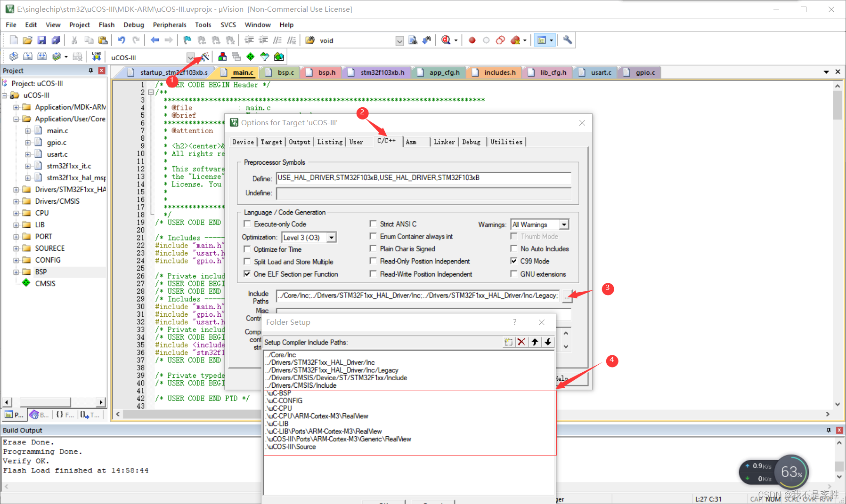Check Enum Container always int
This screenshot has height=504, width=846.
(373, 236)
